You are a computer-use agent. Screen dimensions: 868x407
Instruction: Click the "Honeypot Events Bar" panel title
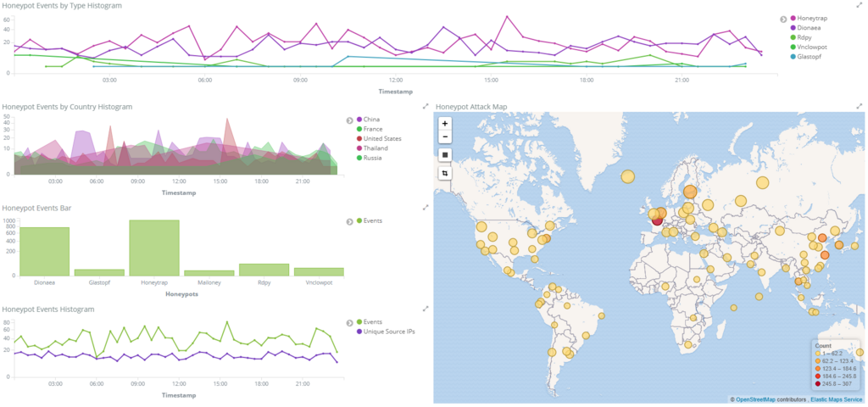click(x=36, y=209)
